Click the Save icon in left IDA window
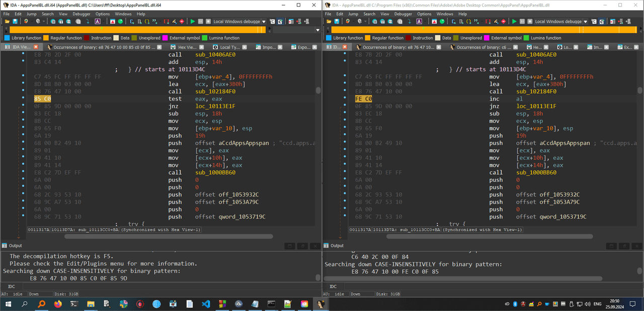Image resolution: width=644 pixels, height=311 pixels. 16,22
